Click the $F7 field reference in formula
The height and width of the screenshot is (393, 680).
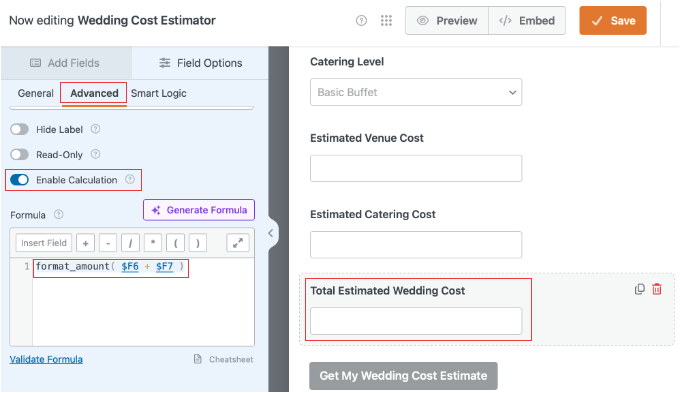click(164, 266)
